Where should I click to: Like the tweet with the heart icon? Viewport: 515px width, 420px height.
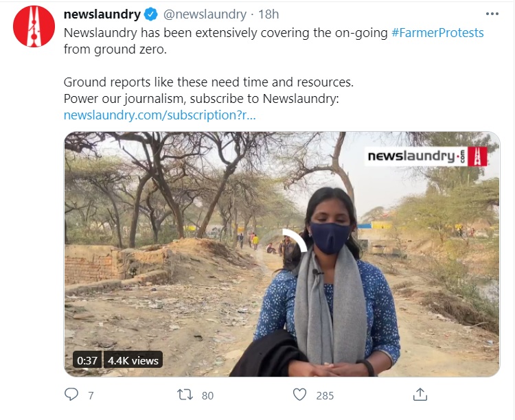pyautogui.click(x=299, y=394)
